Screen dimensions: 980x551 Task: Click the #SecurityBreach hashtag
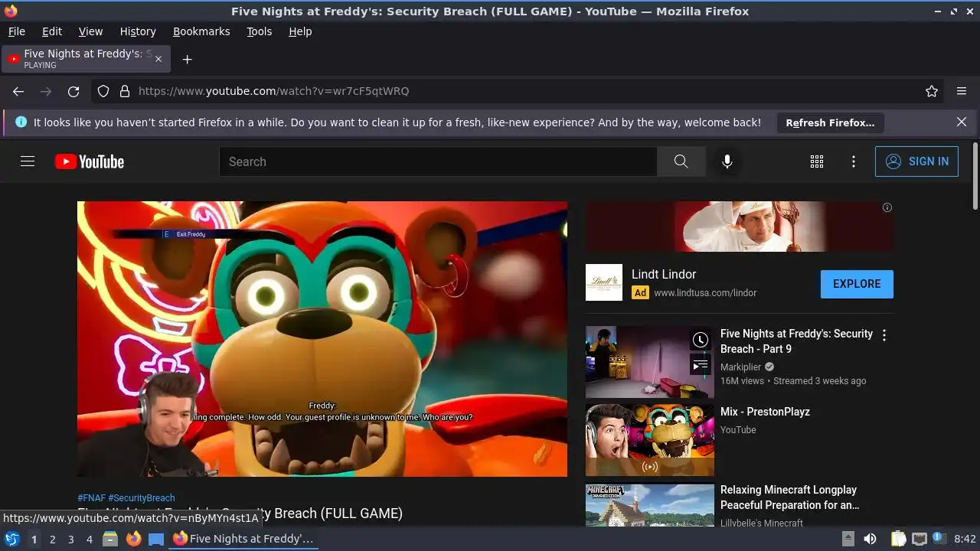142,497
